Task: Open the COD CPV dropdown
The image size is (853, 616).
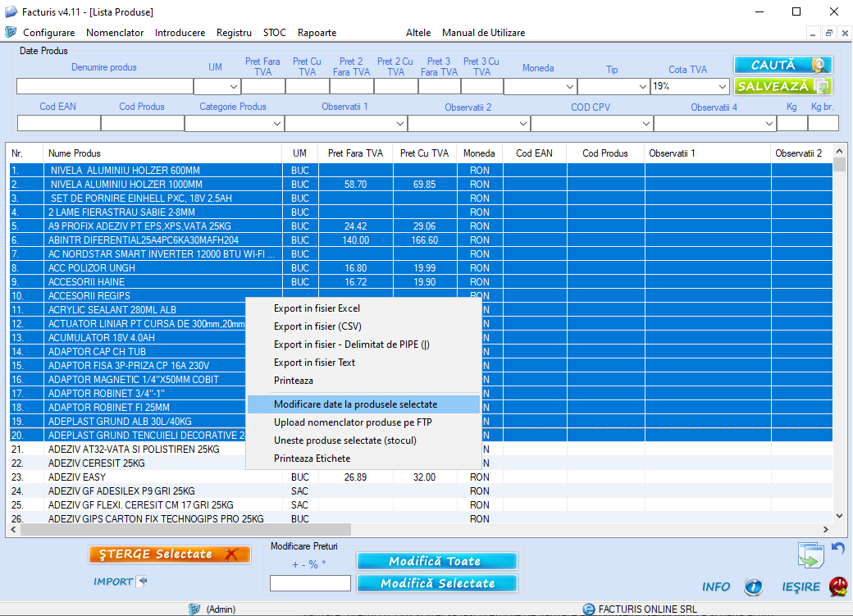Action: pyautogui.click(x=645, y=124)
